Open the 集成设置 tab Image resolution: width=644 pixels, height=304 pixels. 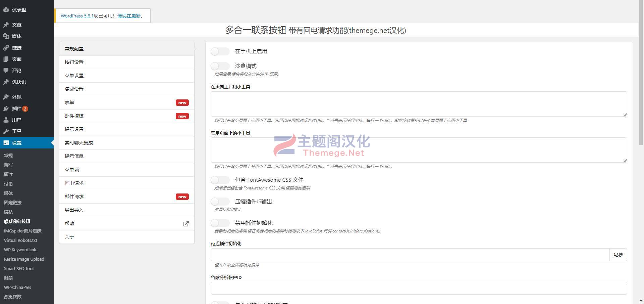coord(127,89)
